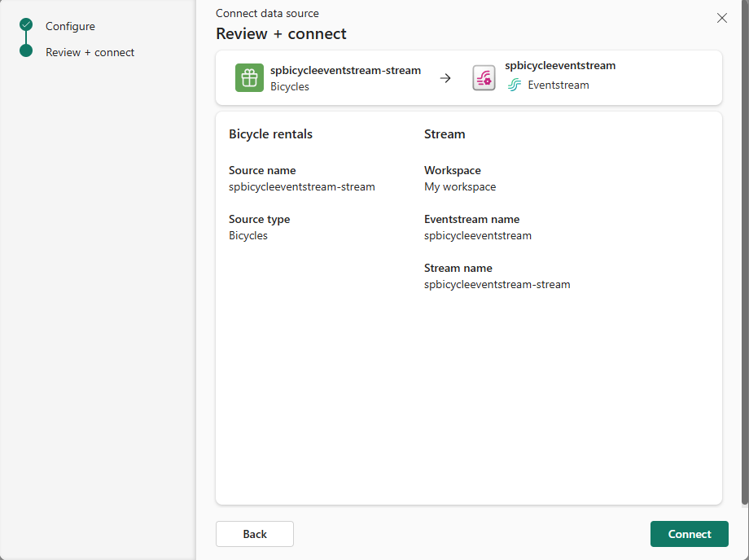Click the Review + connect step circle
Viewport: 749px width, 560px height.
point(26,50)
